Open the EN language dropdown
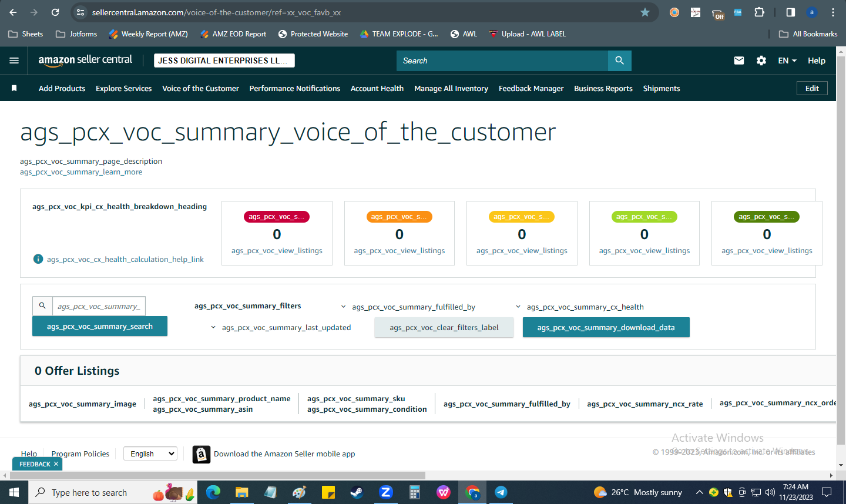This screenshot has height=504, width=846. pyautogui.click(x=787, y=61)
